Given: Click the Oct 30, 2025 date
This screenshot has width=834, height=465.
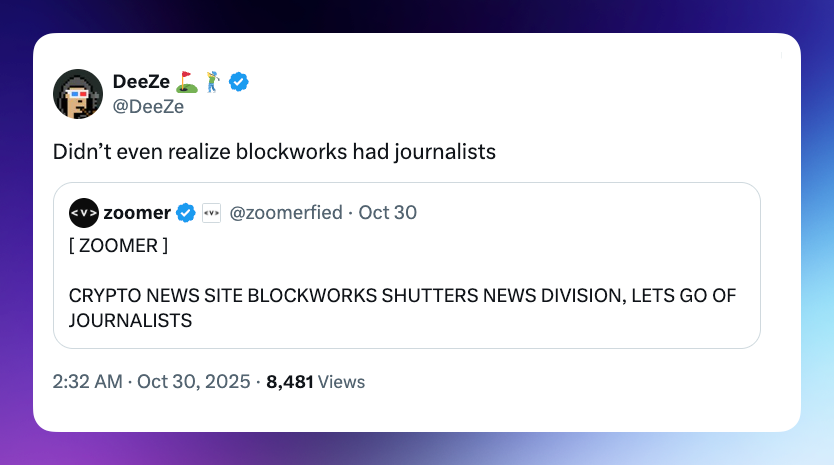Looking at the screenshot, I should (x=194, y=381).
